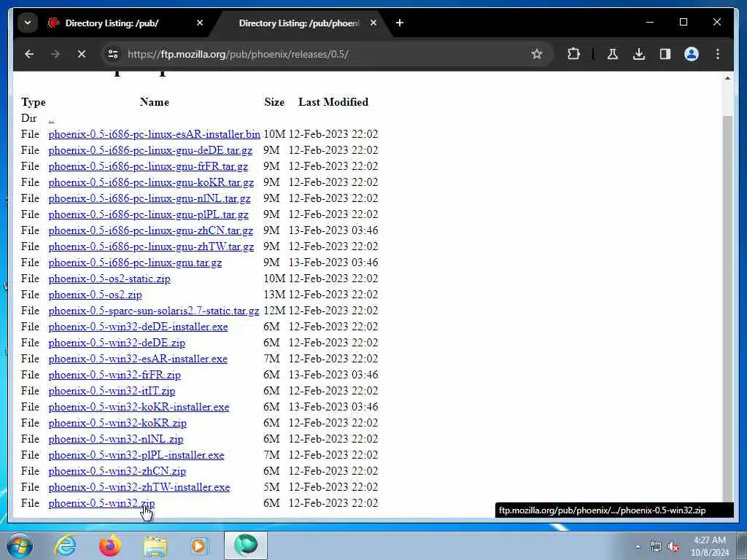Image resolution: width=747 pixels, height=560 pixels.
Task: Open the profile avatar icon
Action: point(692,54)
